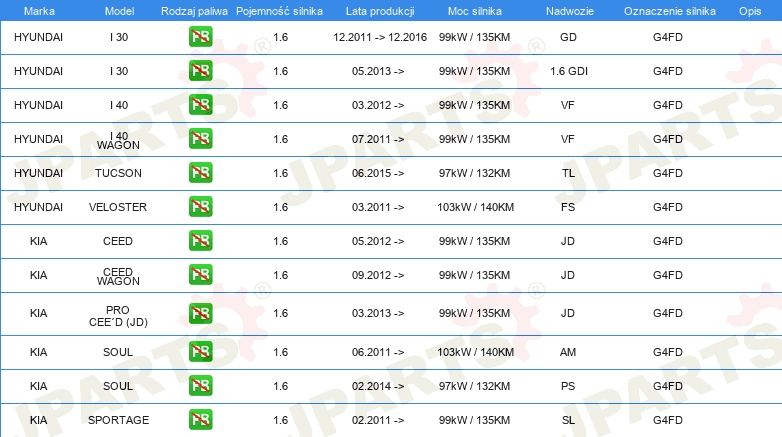This screenshot has height=437, width=782.
Task: Click the fuel icon in the HYUNDAI I 30 05.2013 row
Action: point(200,71)
